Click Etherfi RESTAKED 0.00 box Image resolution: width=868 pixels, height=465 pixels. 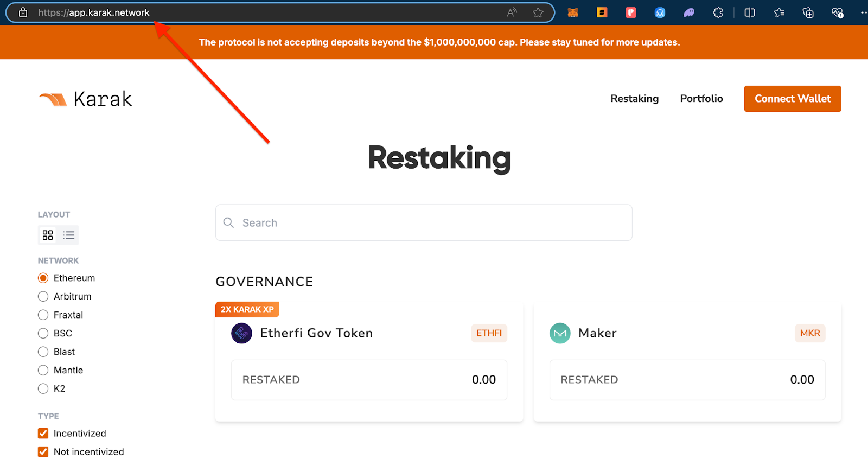pyautogui.click(x=369, y=380)
